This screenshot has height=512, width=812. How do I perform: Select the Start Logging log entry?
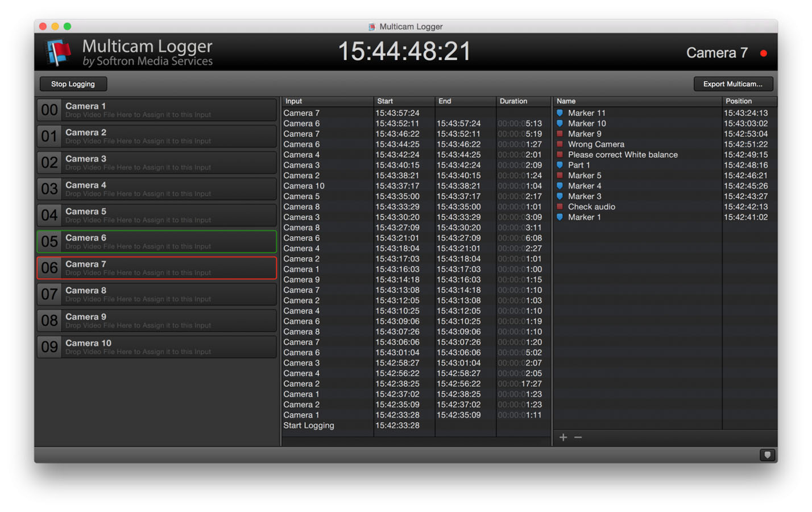[309, 426]
